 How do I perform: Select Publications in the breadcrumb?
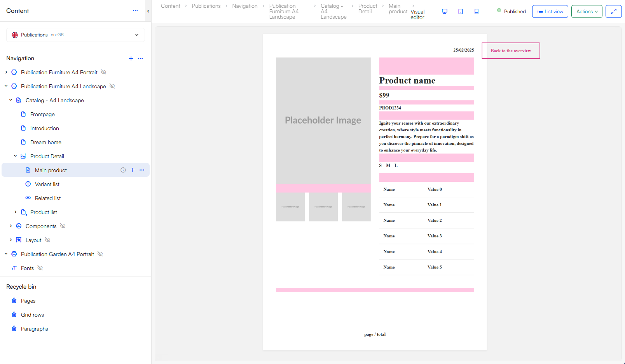pos(206,6)
